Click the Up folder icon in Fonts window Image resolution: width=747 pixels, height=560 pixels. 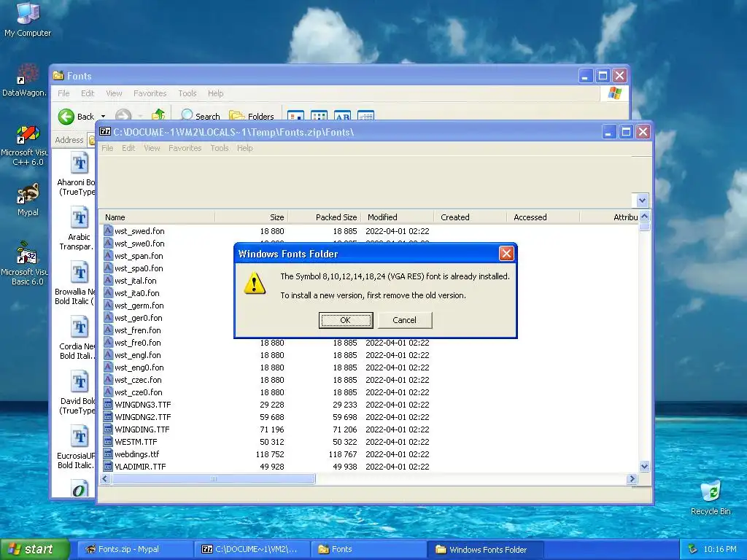pos(158,115)
